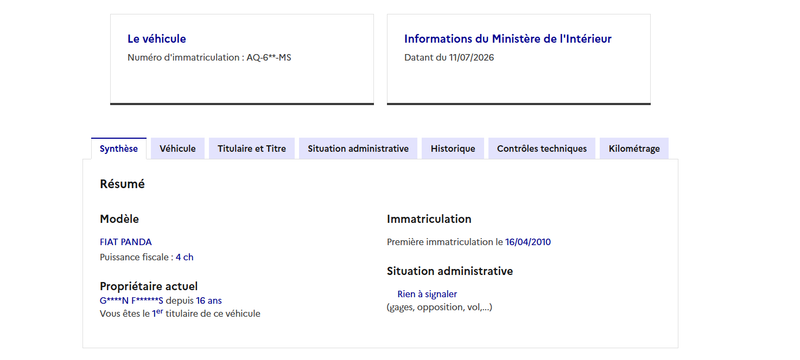Click the FIAT PANDA model text
The image size is (800, 360).
(x=126, y=242)
